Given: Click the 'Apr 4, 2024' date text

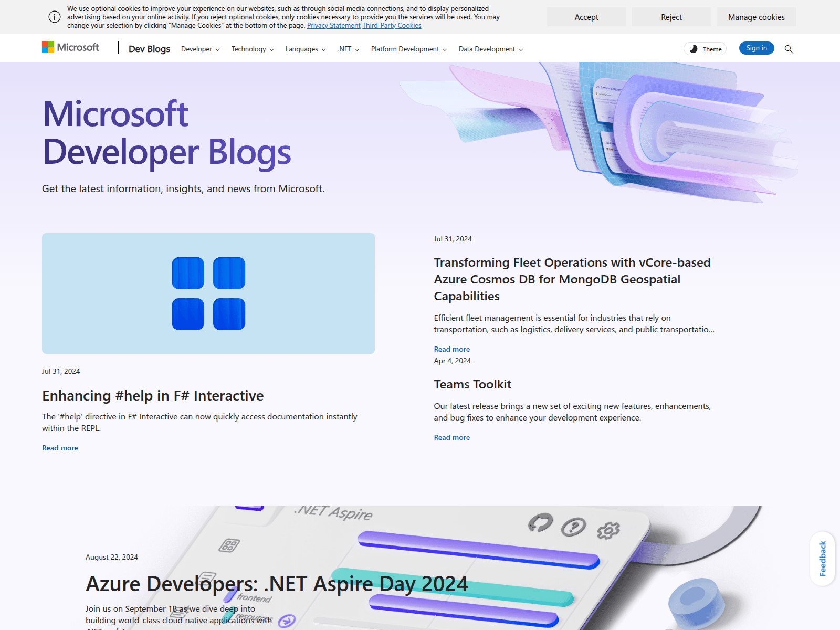Looking at the screenshot, I should [x=452, y=361].
